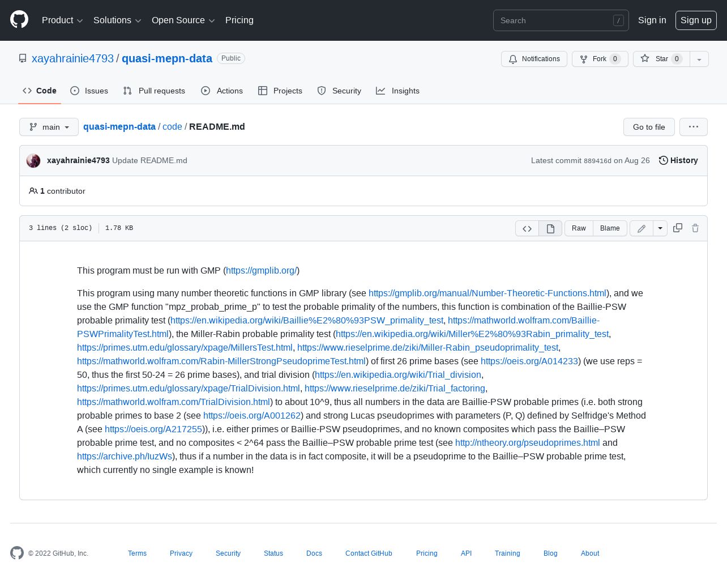This screenshot has width=727, height=588.
Task: Open the quasi-mepn-data repository title link
Action: coord(167,58)
